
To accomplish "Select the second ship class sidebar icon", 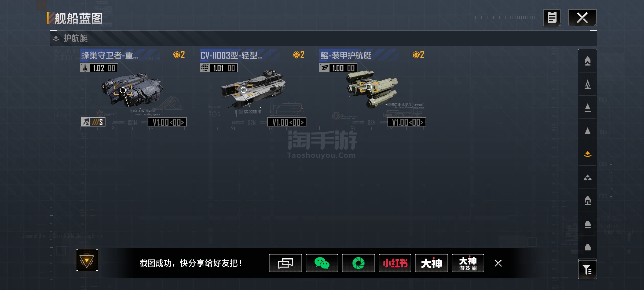I will coord(587,84).
